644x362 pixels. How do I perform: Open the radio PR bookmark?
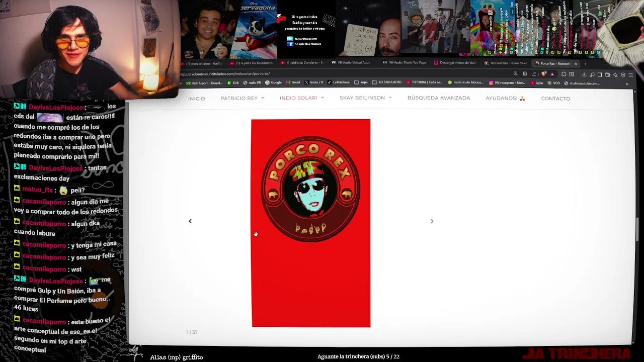point(252,83)
